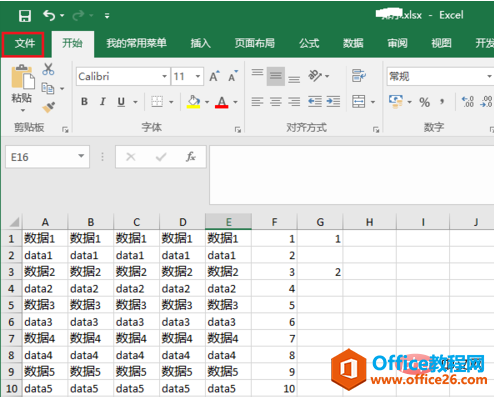Toggle italic formatting

pos(103,101)
